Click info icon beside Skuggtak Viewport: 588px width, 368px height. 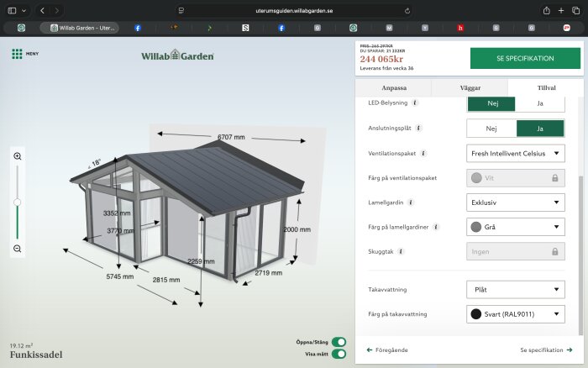[x=401, y=251]
